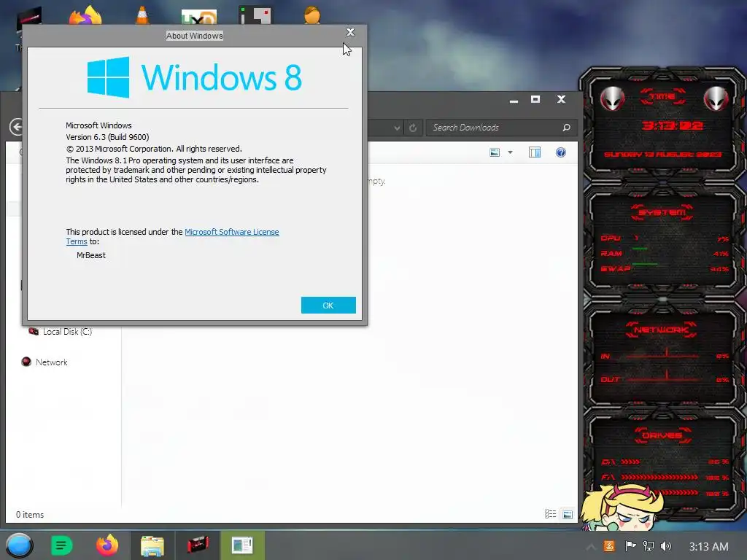
Task: Open the volume speaker tray icon
Action: (x=666, y=546)
